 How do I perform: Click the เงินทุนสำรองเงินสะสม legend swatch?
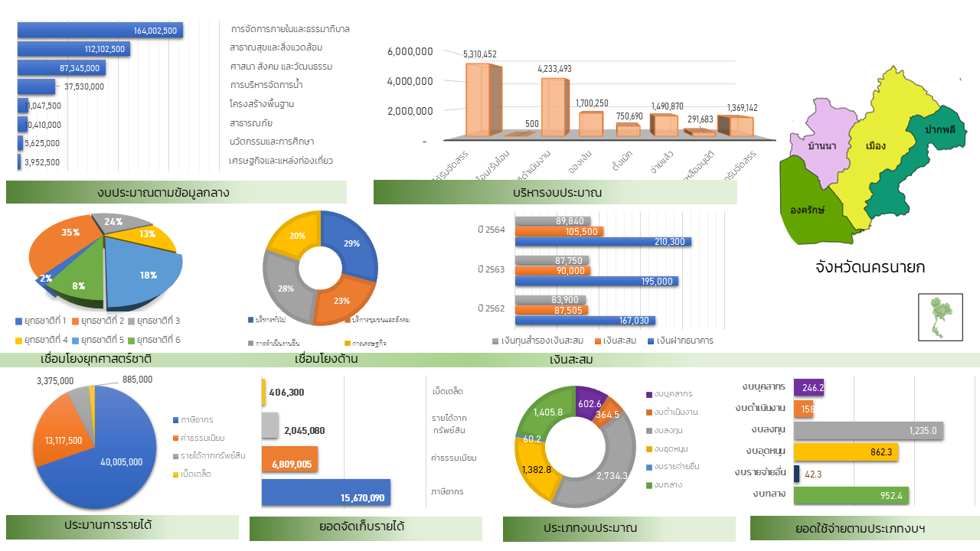click(x=495, y=341)
